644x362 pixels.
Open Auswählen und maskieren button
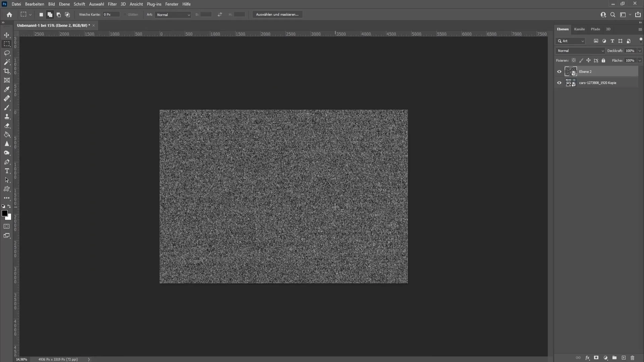(x=277, y=14)
